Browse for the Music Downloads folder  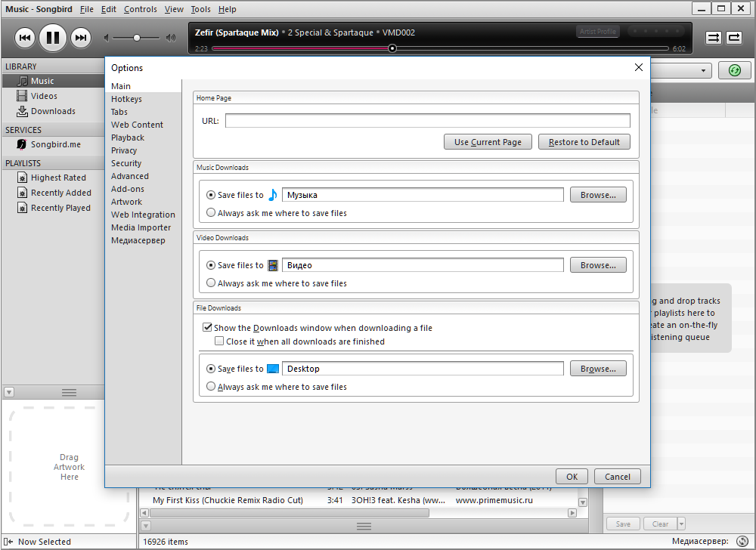pos(598,195)
